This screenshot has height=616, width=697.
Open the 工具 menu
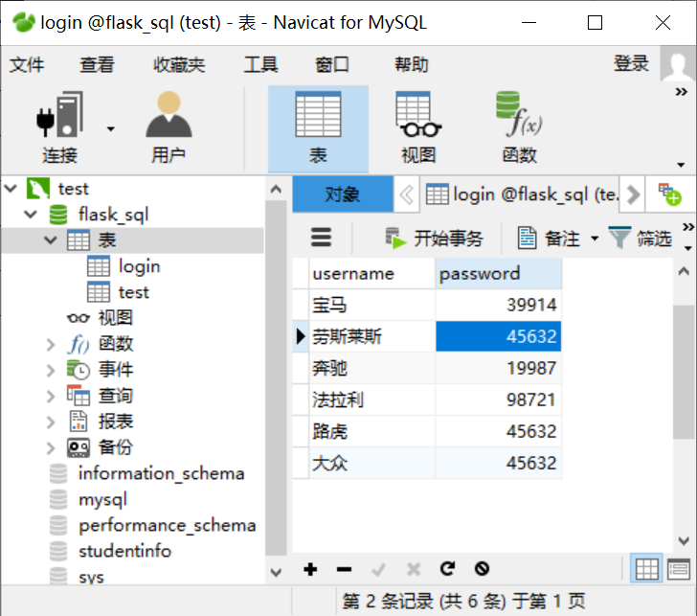[261, 65]
